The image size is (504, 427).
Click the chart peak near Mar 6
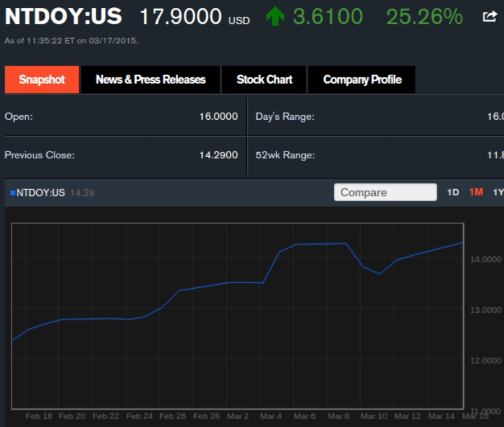[305, 244]
